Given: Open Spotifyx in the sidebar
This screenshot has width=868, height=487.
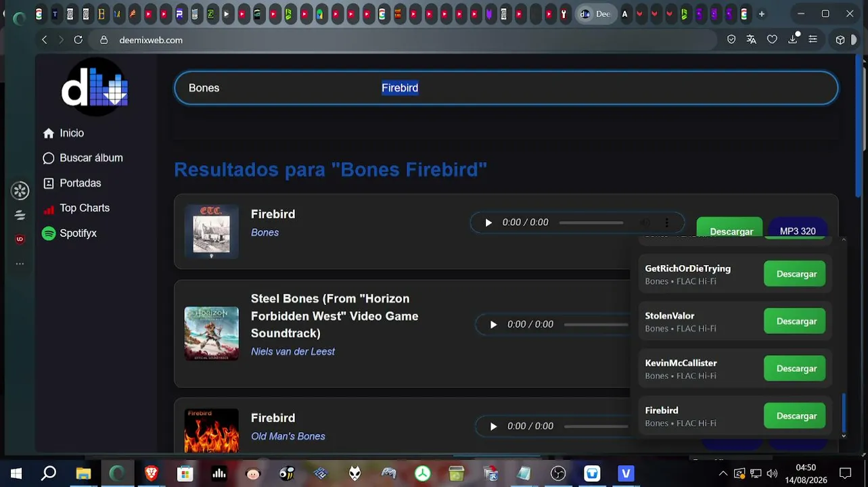Looking at the screenshot, I should (69, 233).
